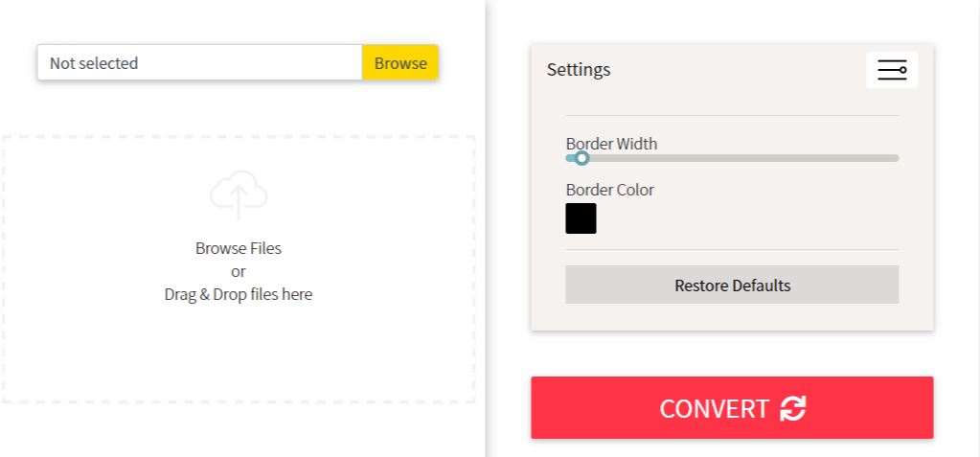Open the black Border Color swatch
The width and height of the screenshot is (980, 457).
581,218
